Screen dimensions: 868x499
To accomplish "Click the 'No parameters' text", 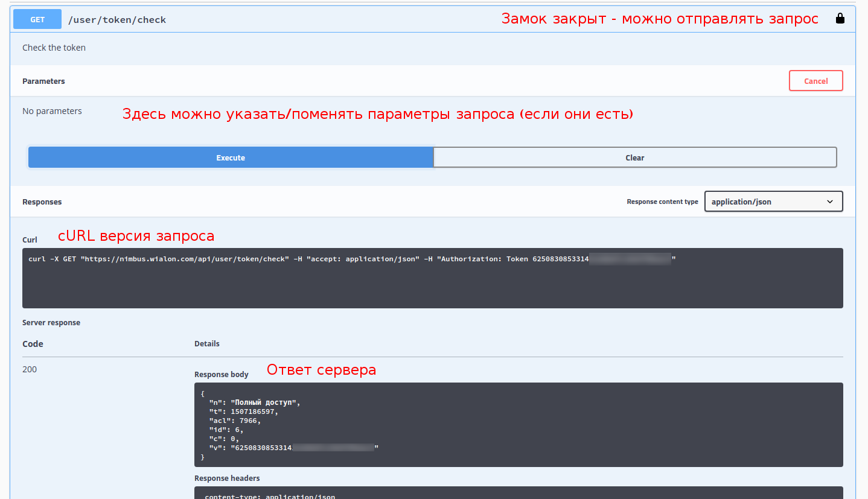I will [52, 111].
